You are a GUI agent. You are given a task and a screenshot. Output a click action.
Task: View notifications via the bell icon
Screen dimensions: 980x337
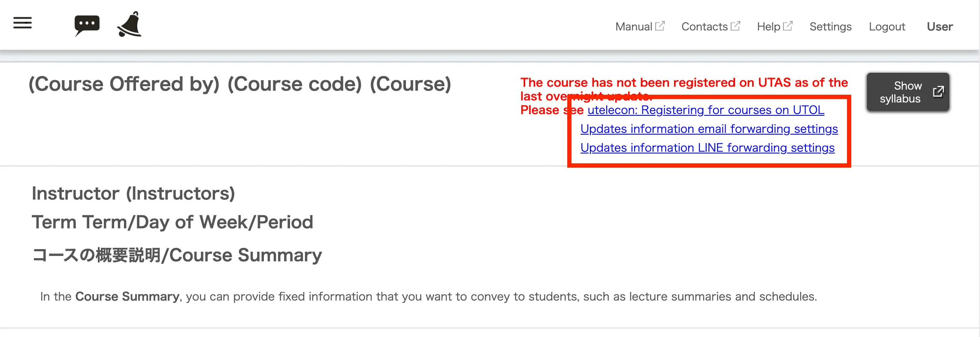coord(129,24)
